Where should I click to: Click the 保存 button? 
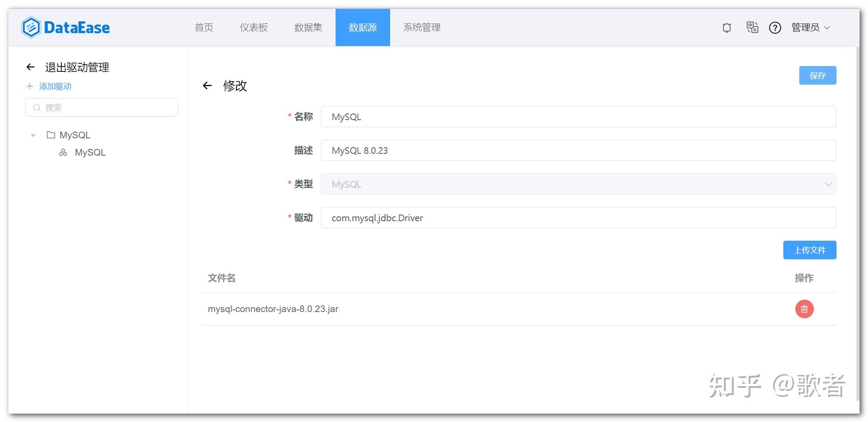pos(817,75)
